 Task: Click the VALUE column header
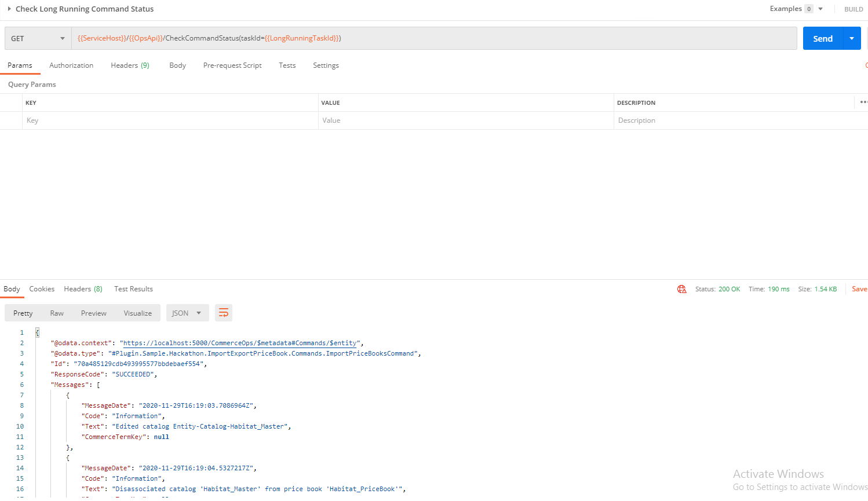[x=330, y=103]
